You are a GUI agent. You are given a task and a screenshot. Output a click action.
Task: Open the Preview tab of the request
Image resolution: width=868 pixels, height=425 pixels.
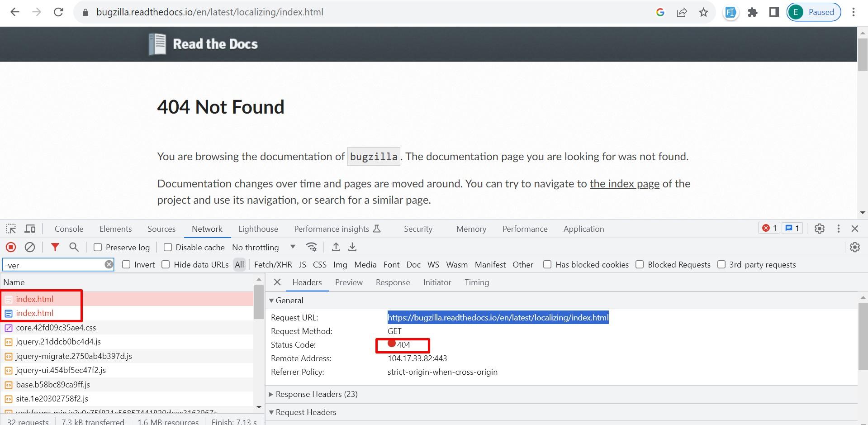click(349, 282)
